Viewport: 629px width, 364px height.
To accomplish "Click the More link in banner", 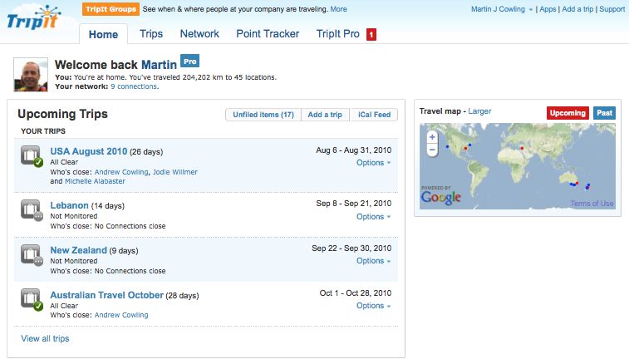I will click(x=338, y=9).
